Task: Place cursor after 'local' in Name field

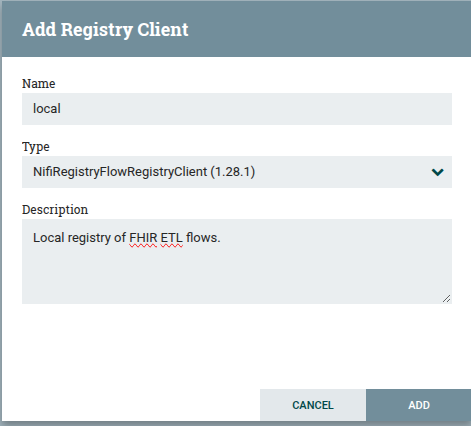Action: pos(61,109)
